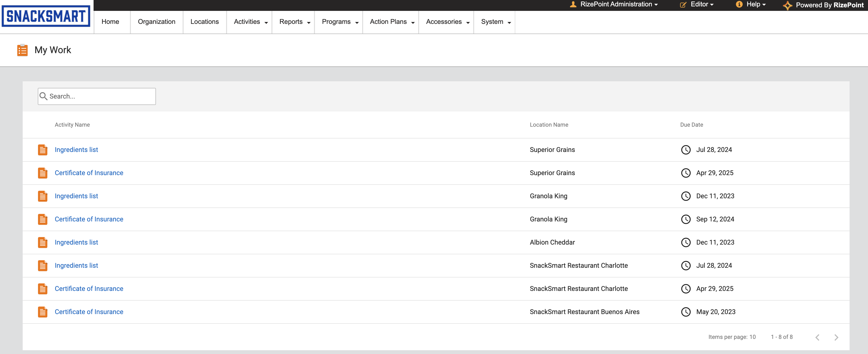The image size is (868, 354).
Task: Open the Organization menu item
Action: click(157, 22)
